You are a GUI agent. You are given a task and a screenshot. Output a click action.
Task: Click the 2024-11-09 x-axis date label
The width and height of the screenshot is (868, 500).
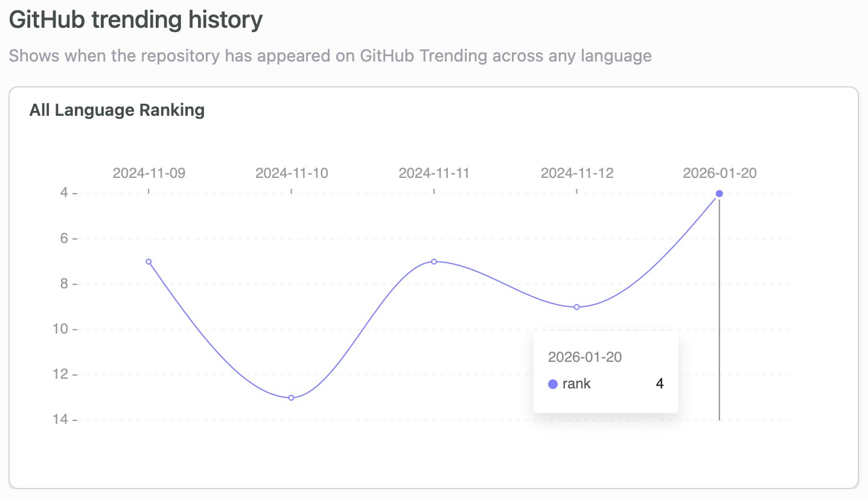[x=148, y=173]
